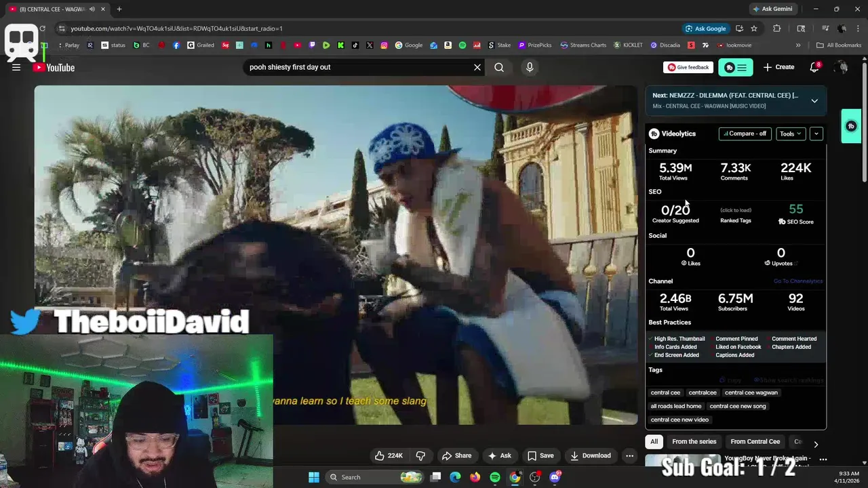Open the TubeBuddy menu button

736,67
